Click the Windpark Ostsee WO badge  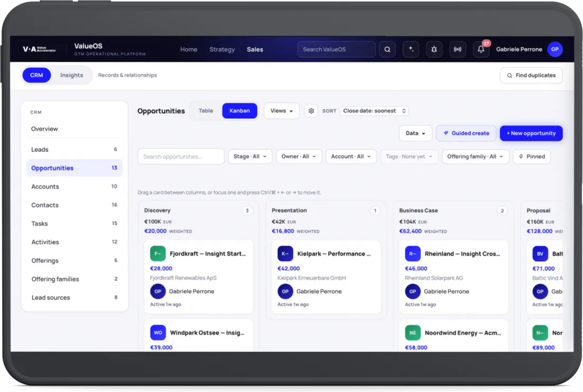(157, 333)
